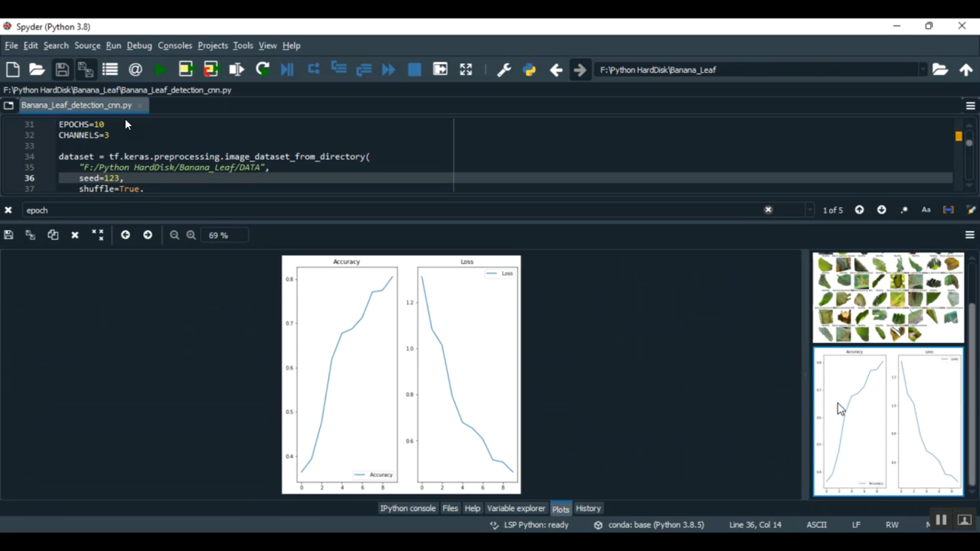
Task: Run the file with the green play button
Action: pyautogui.click(x=160, y=70)
